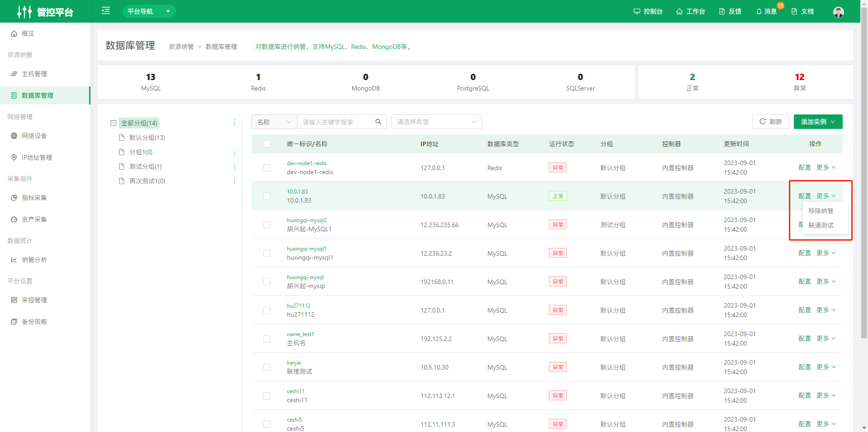This screenshot has height=432, width=868.
Task: Expand 更多 for hu271112 row
Action: tap(826, 310)
